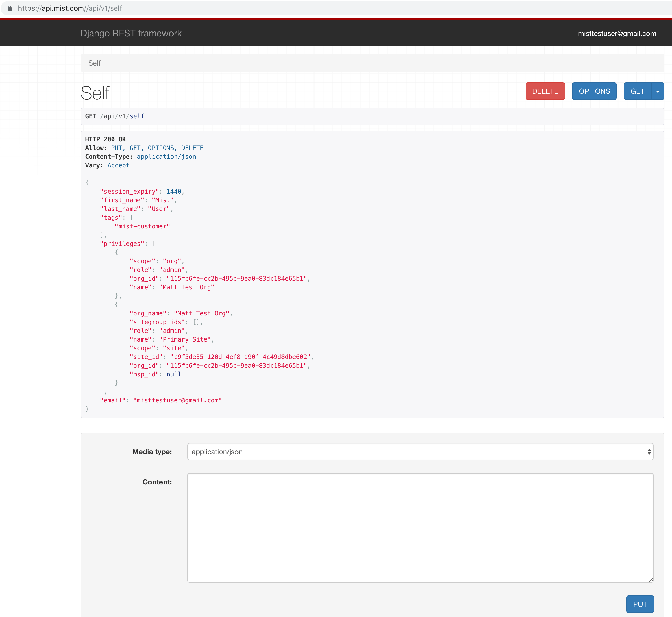Click the GET button
The width and height of the screenshot is (672, 617).
click(637, 91)
